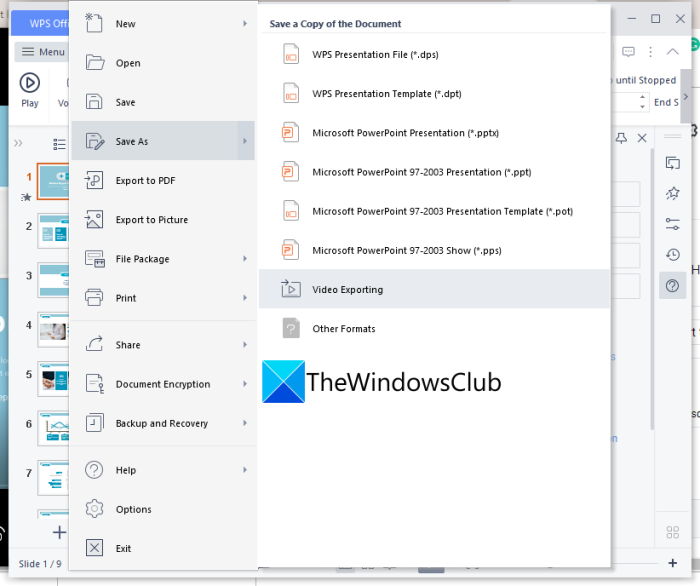Select Export to PDF menu entry

[x=163, y=180]
